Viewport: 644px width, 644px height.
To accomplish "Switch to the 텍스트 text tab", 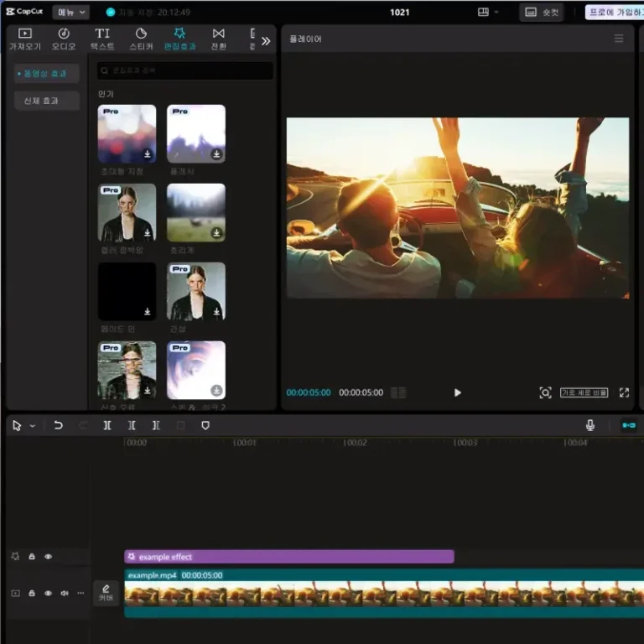I will 102,39.
